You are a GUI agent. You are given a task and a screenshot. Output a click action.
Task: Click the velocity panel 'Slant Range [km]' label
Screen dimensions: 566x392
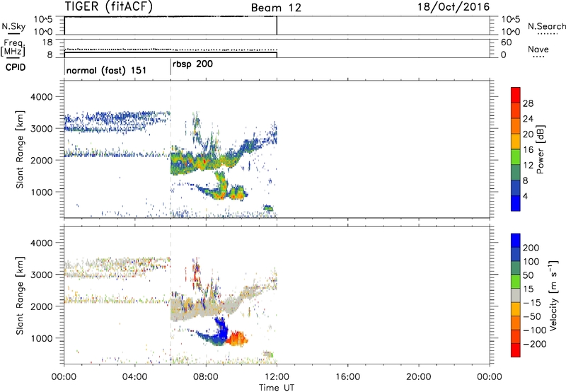(20, 295)
